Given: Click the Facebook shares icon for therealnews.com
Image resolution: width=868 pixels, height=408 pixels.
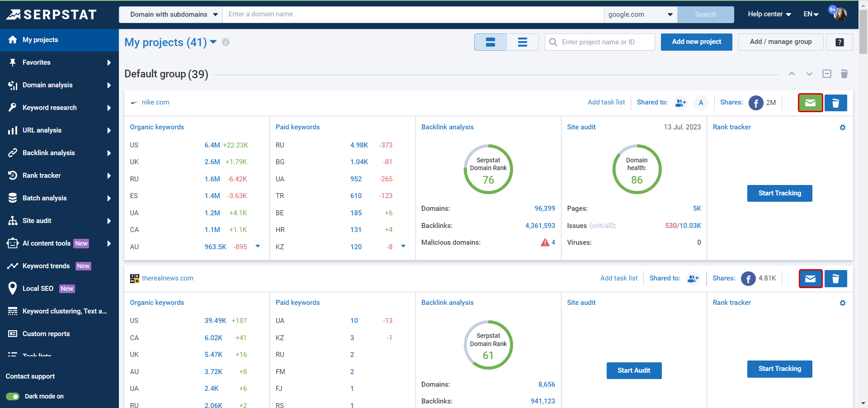Looking at the screenshot, I should (x=748, y=279).
